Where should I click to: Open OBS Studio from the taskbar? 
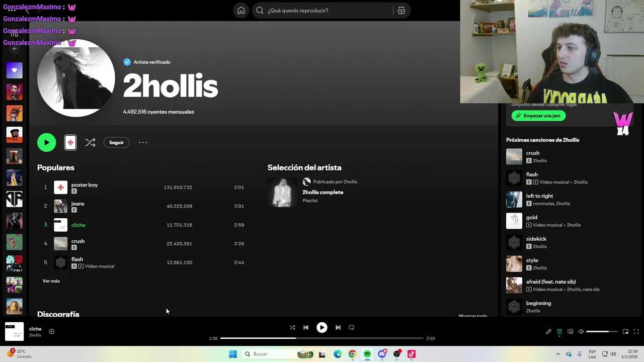click(397, 354)
